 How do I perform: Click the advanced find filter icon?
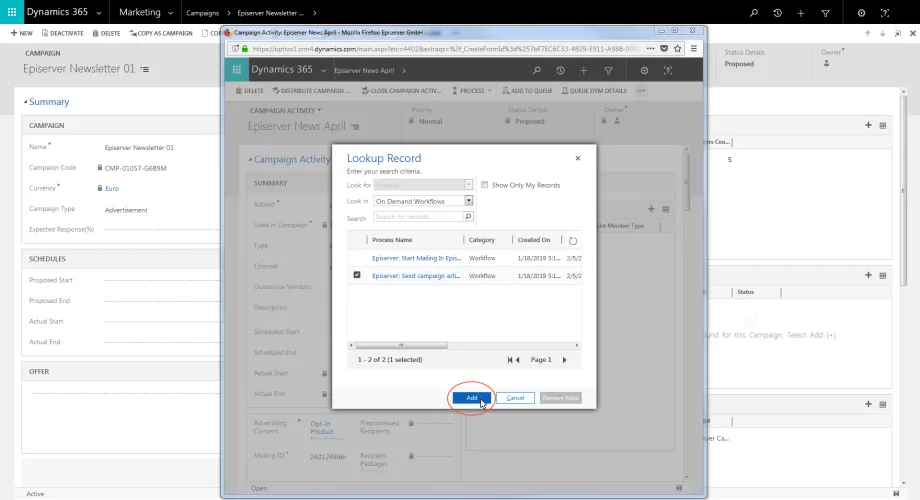click(825, 12)
